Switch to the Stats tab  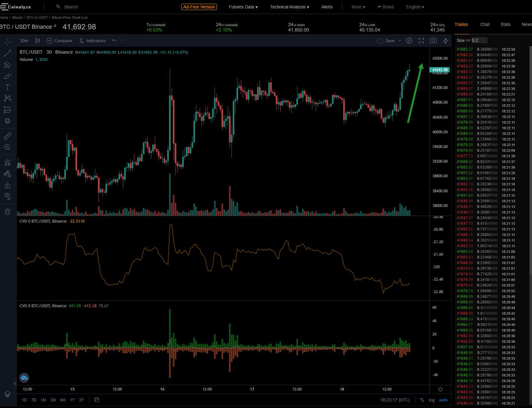click(505, 24)
